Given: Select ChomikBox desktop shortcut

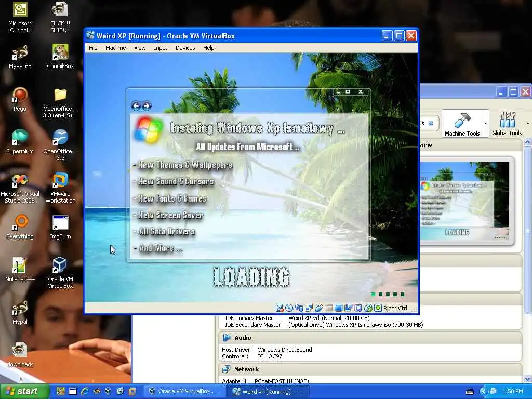Looking at the screenshot, I should pos(60,57).
